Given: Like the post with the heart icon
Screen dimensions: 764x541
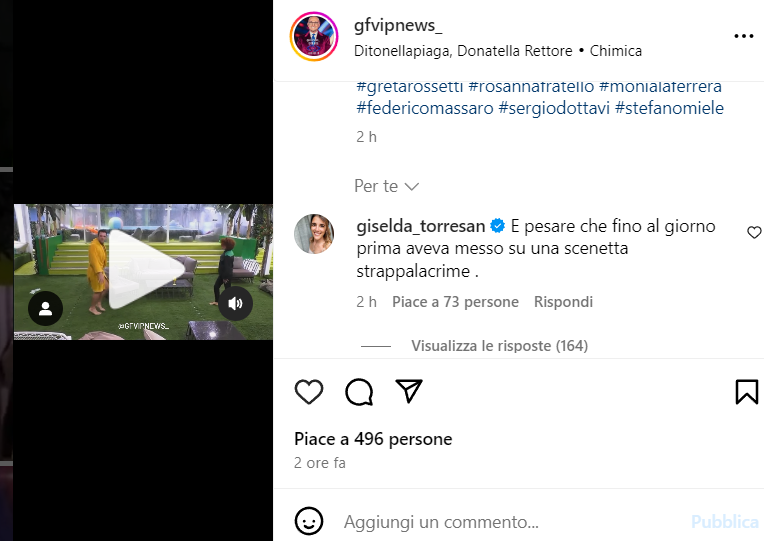Looking at the screenshot, I should [309, 391].
